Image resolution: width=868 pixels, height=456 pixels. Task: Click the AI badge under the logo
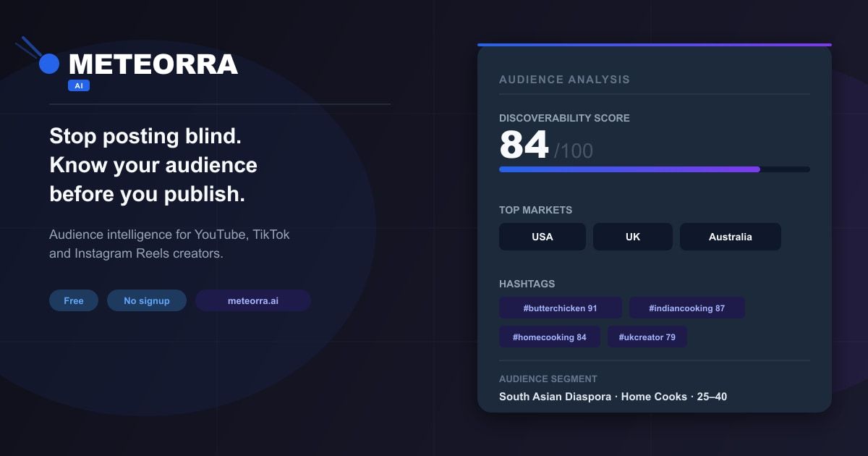[x=79, y=85]
